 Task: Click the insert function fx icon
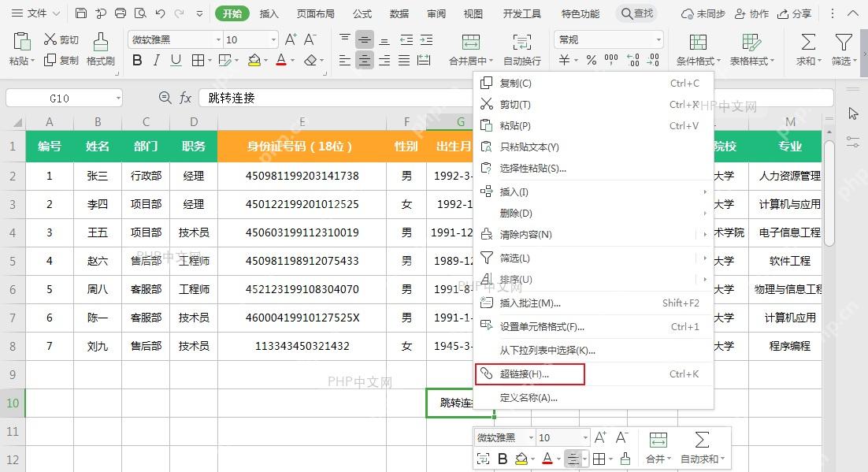[185, 98]
